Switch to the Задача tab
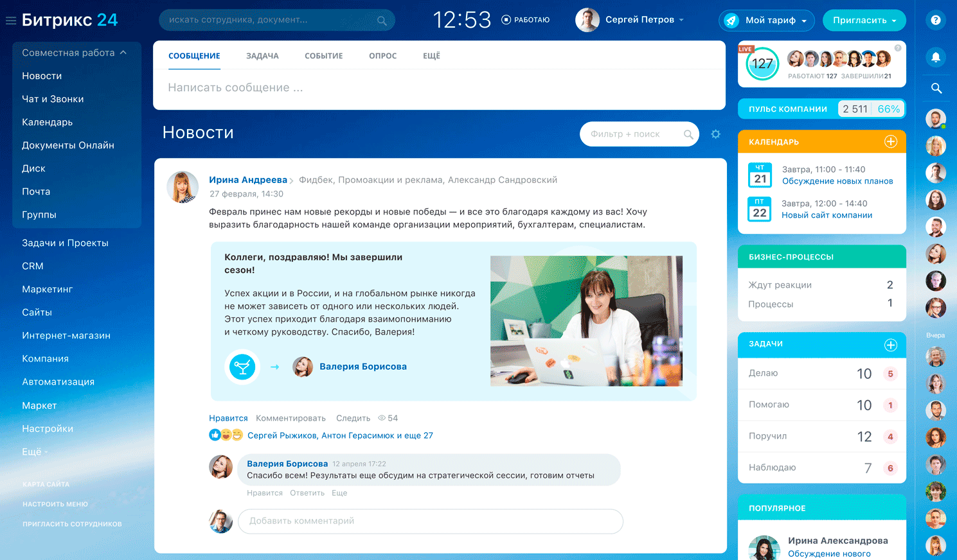Viewport: 957px width, 560px height. 262,56
